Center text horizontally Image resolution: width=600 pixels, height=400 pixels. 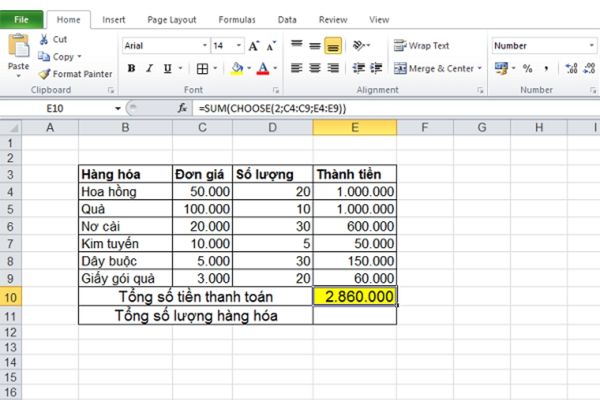coord(315,68)
